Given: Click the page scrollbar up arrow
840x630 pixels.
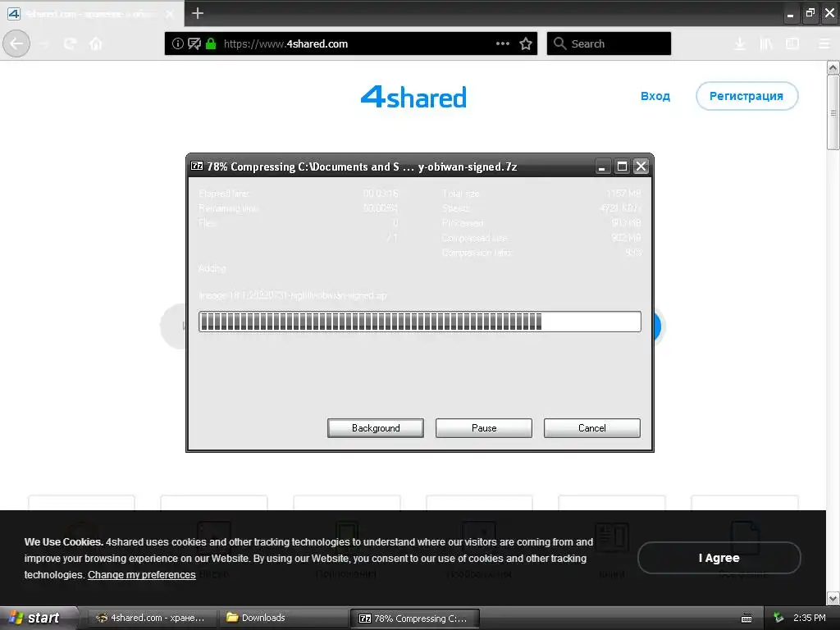Looking at the screenshot, I should 833,67.
